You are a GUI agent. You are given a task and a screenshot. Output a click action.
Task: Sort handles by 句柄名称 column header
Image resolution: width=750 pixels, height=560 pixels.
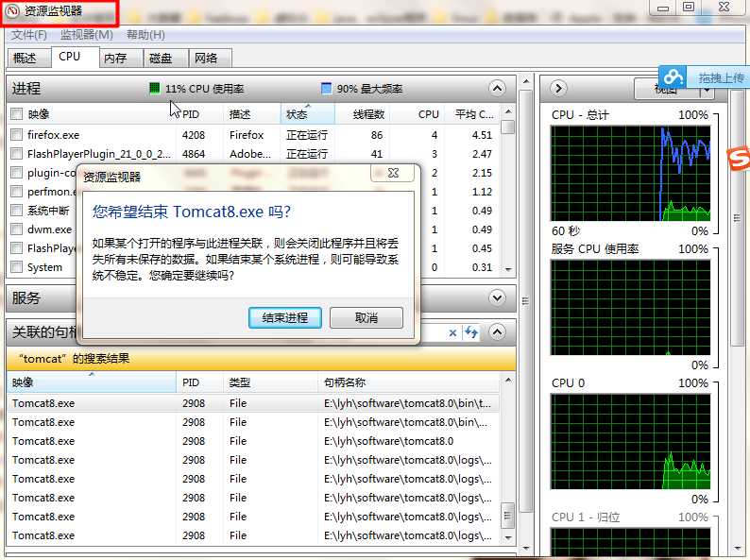click(x=409, y=382)
